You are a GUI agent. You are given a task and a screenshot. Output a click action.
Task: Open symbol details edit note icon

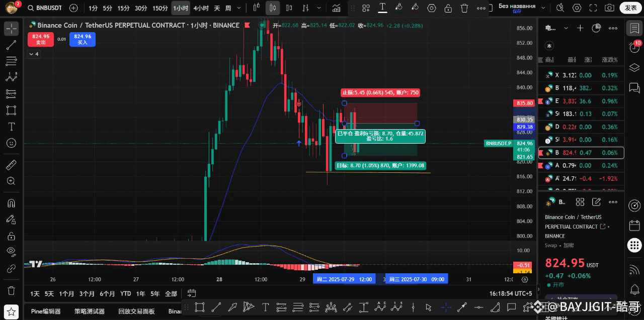596,202
